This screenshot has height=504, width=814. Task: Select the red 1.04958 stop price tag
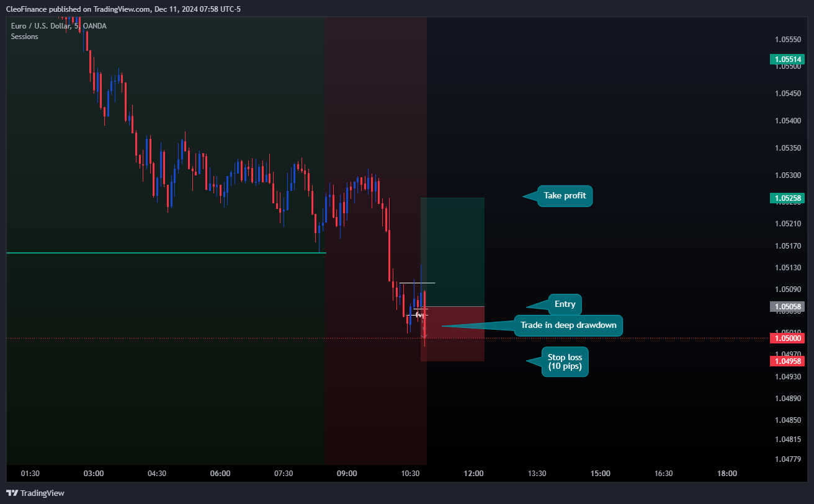(787, 361)
